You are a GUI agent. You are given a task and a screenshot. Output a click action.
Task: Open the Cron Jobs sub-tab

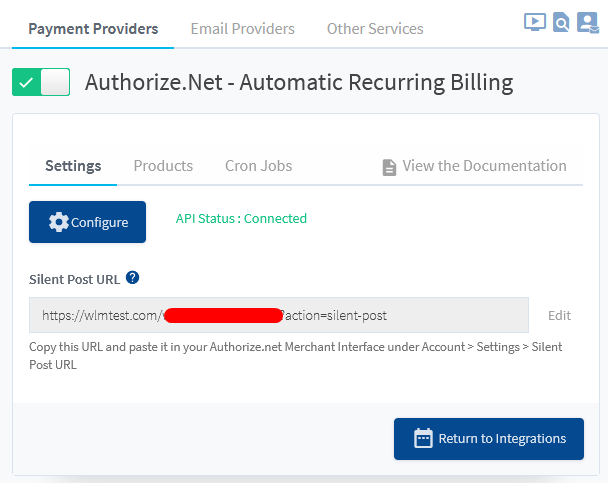click(x=259, y=166)
